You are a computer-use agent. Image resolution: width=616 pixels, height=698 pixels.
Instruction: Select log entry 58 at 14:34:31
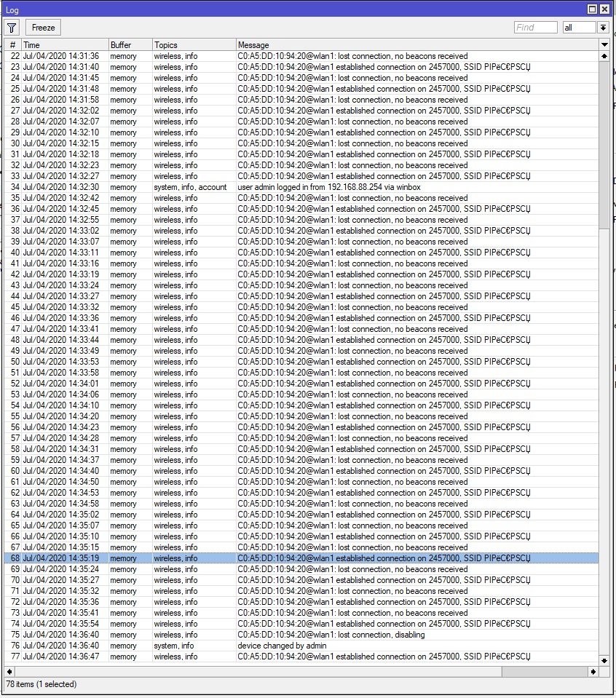coord(301,449)
